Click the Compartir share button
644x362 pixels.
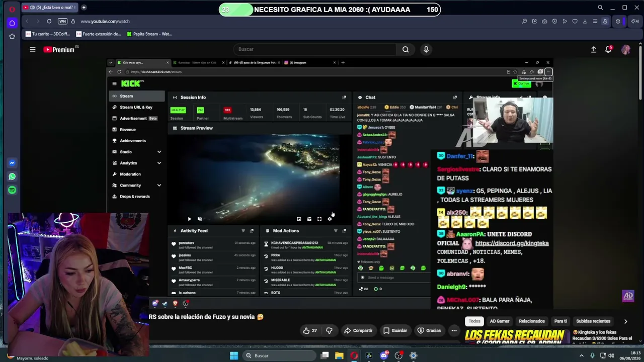(358, 330)
